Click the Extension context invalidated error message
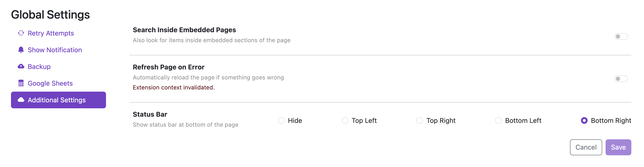The width and height of the screenshot is (644, 167). coord(174,87)
